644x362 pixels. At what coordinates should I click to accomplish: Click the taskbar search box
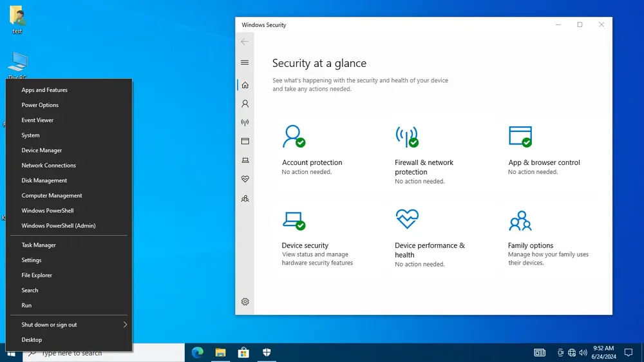[104, 353]
